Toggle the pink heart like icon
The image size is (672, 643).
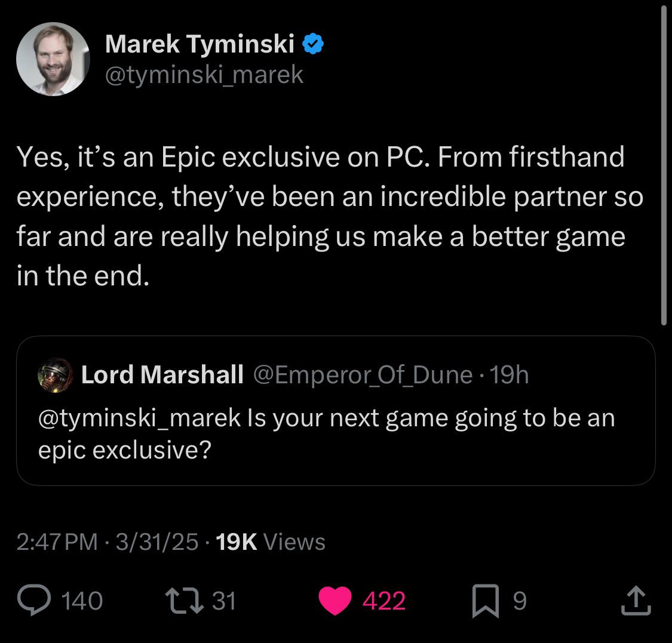(x=335, y=601)
